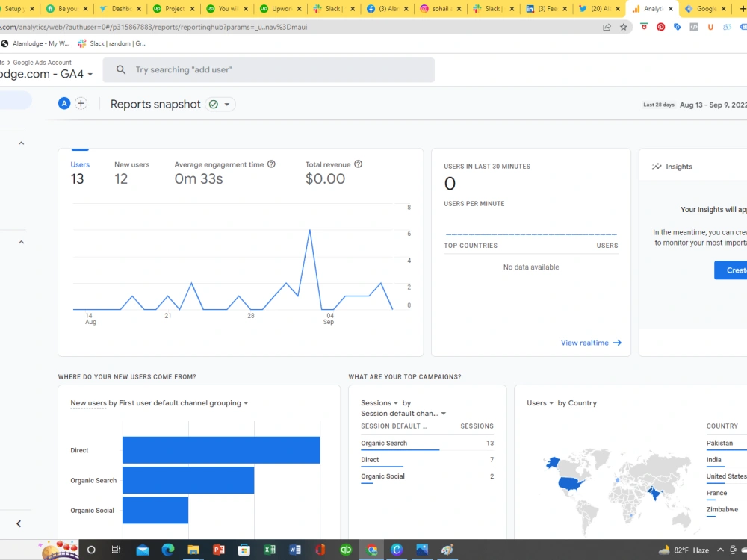
Task: Click Pakistan in the country list
Action: [719, 443]
